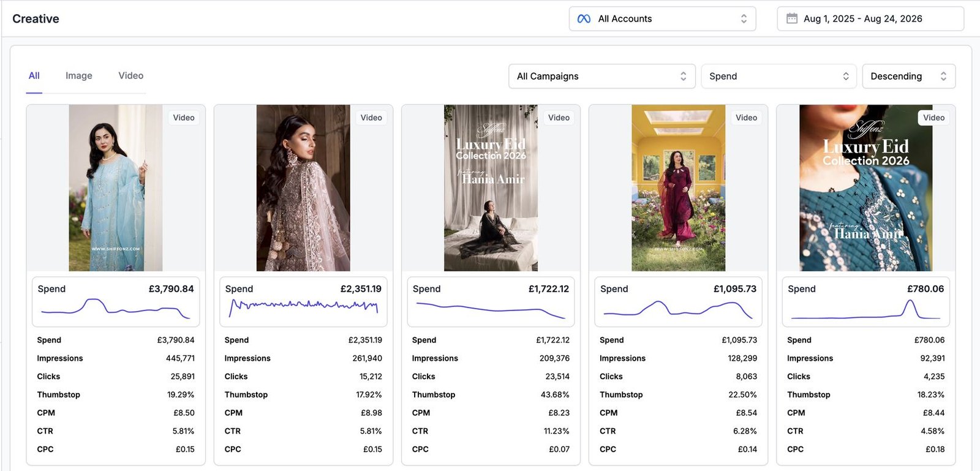Open the Spend sort metric dropdown

point(778,76)
